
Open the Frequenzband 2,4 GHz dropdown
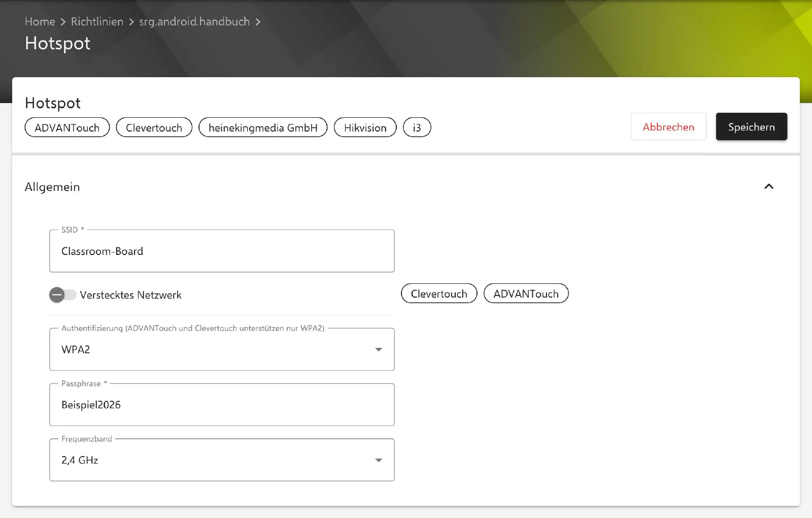click(222, 460)
